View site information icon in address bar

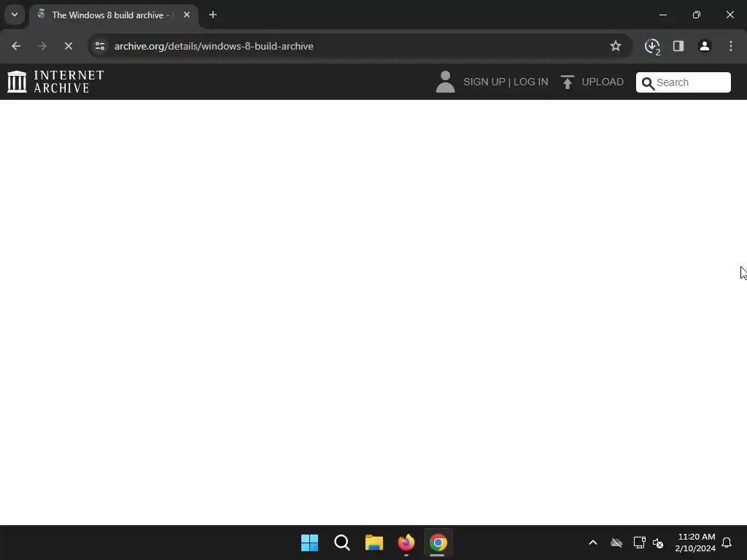point(100,46)
